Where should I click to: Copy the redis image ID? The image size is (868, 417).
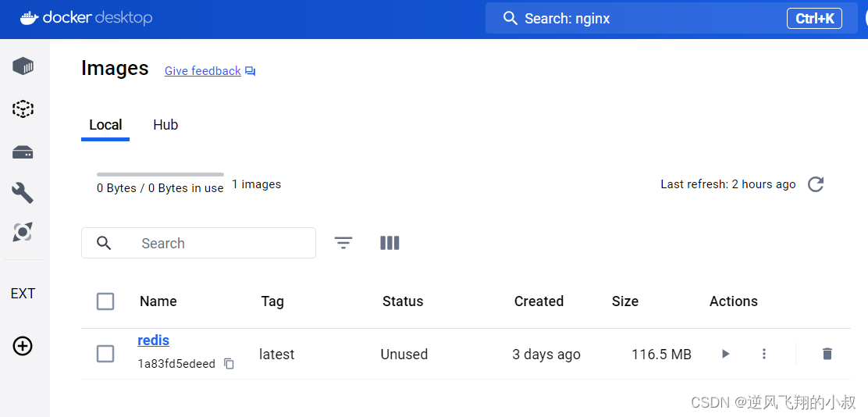229,364
